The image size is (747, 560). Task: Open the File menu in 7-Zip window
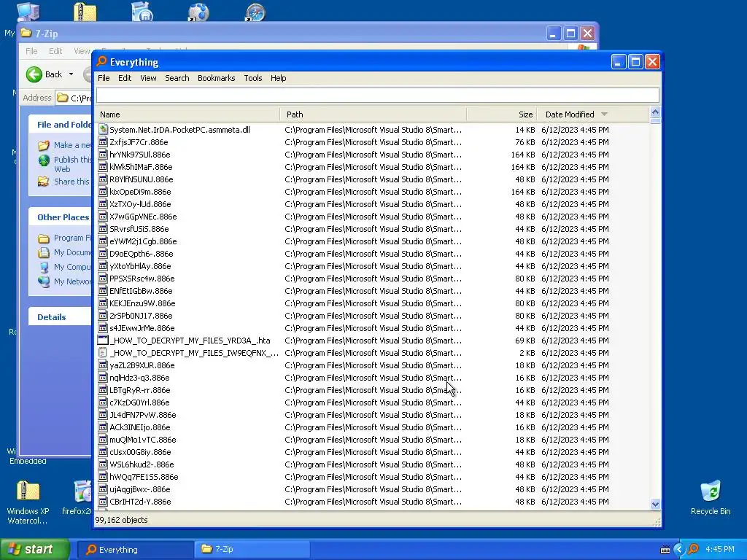point(31,51)
